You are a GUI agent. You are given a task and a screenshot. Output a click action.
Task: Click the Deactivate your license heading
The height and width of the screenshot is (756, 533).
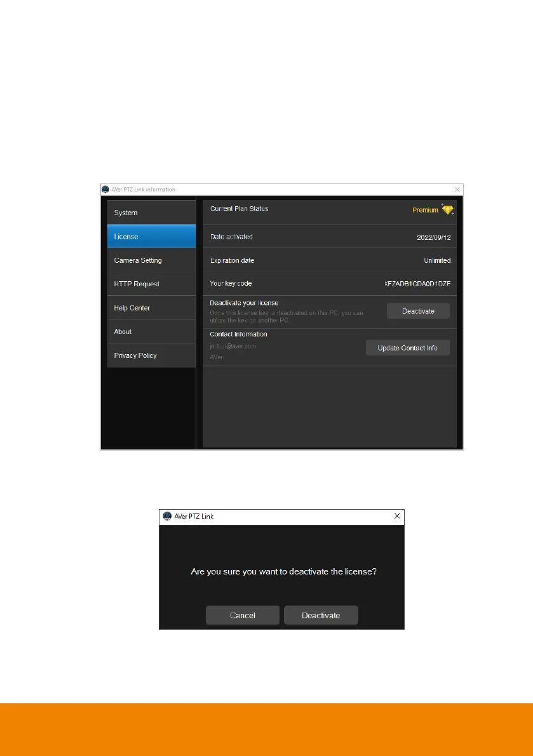click(x=244, y=303)
